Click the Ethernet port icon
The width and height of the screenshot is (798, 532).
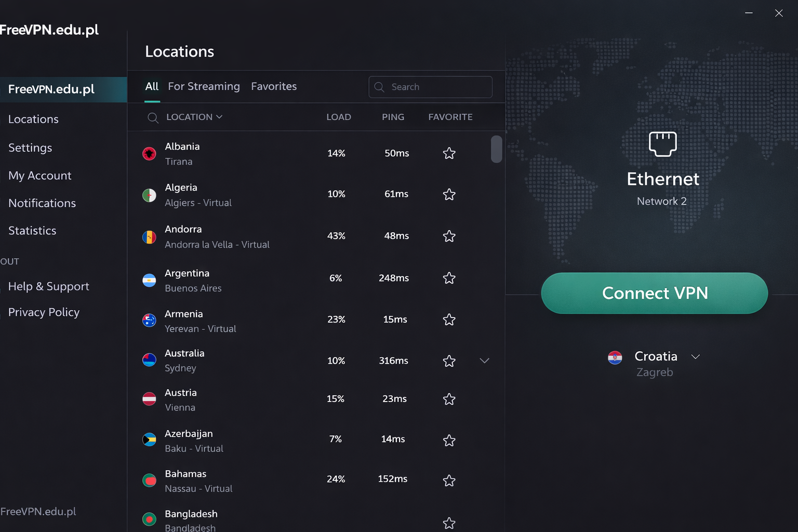click(663, 144)
